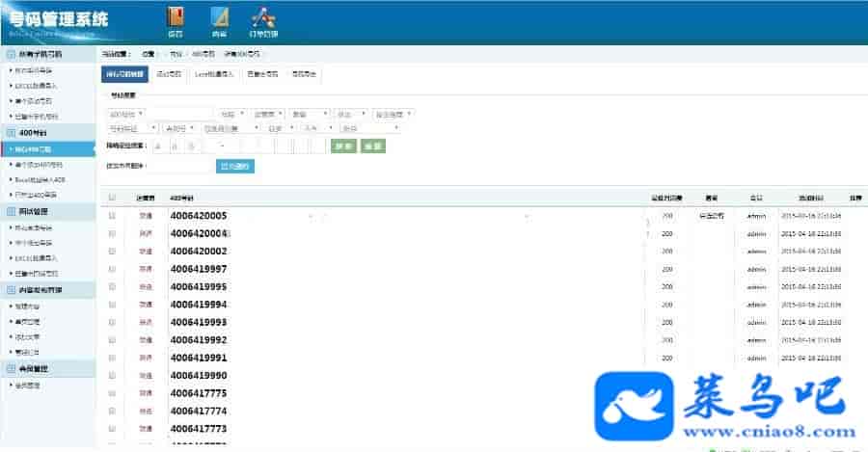Click red status text in row 4006419997
Image resolution: width=868 pixels, height=452 pixels.
point(146,269)
